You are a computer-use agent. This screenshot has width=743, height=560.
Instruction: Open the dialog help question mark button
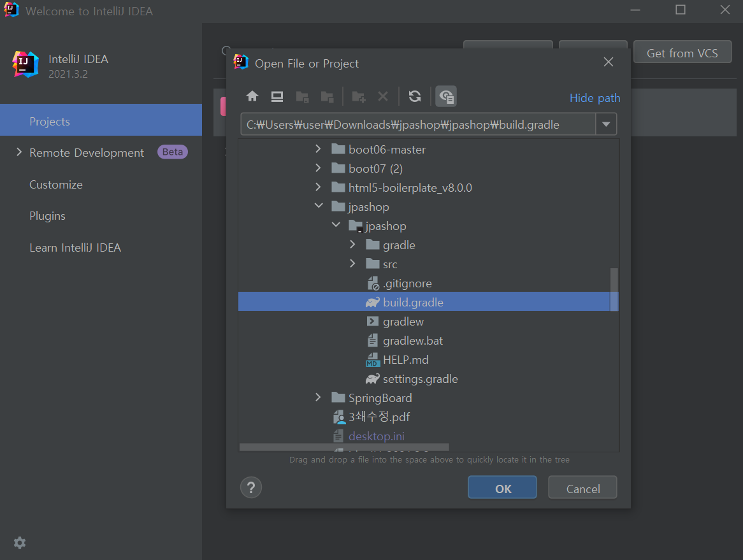click(x=251, y=487)
